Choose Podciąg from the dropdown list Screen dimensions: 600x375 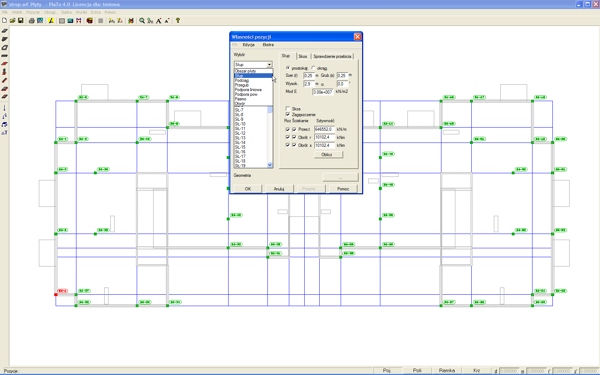[x=253, y=80]
